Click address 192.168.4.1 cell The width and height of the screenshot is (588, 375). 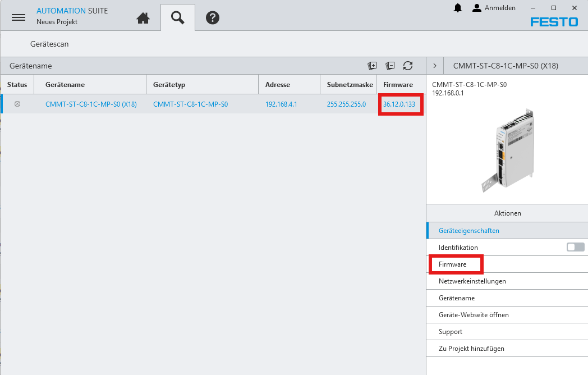(x=281, y=104)
